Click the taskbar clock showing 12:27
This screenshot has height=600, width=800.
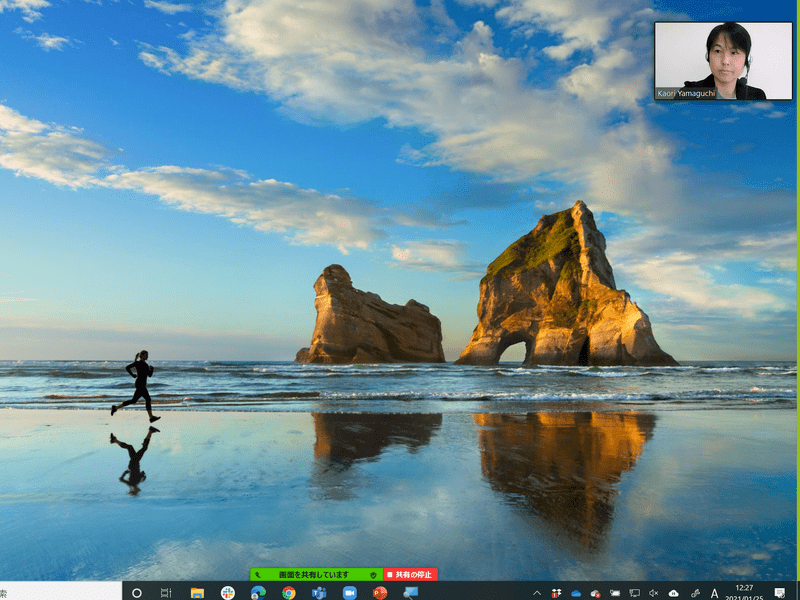pos(744,592)
